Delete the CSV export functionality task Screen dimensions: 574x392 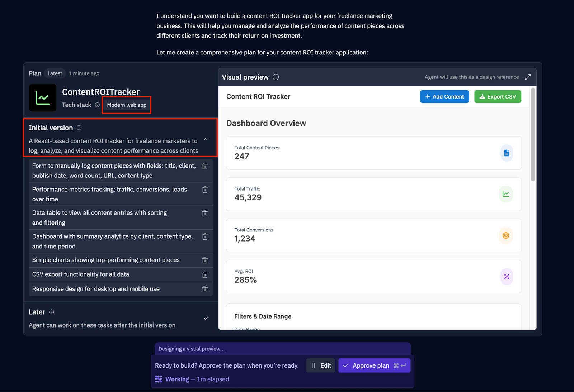click(x=205, y=275)
